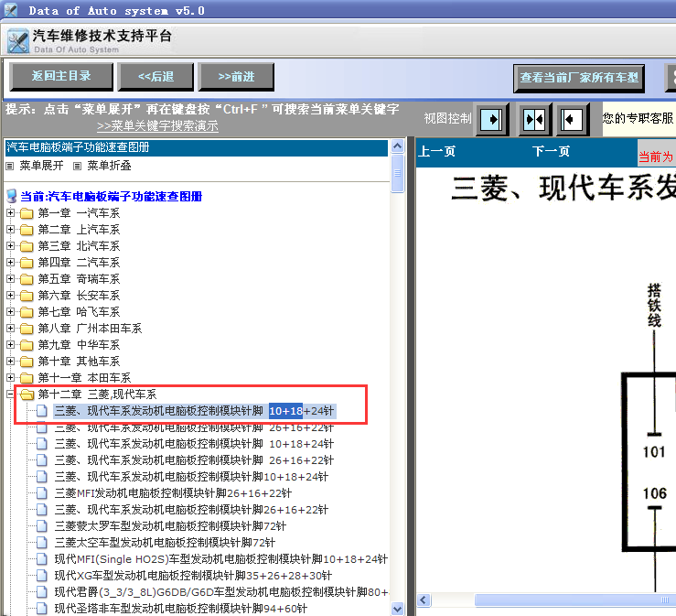The height and width of the screenshot is (616, 676).
Task: Click the 当前:汽车电脑板端子功能速查图册 book icon
Action: click(12, 196)
